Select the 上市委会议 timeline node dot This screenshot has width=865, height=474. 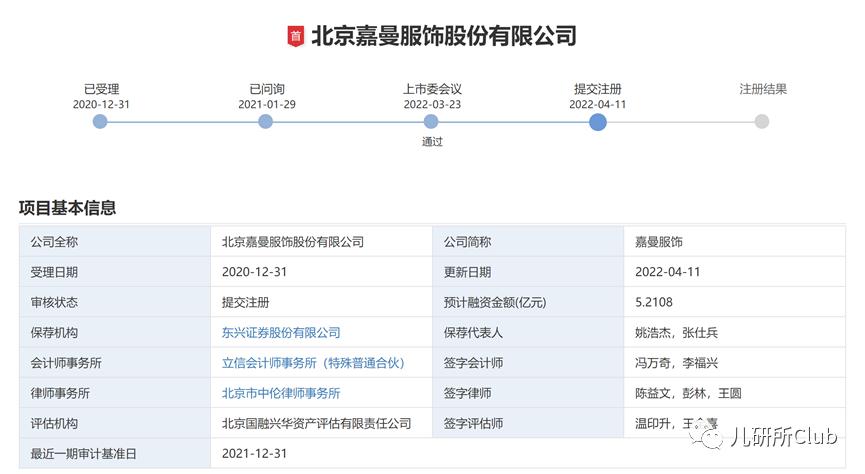point(431,121)
